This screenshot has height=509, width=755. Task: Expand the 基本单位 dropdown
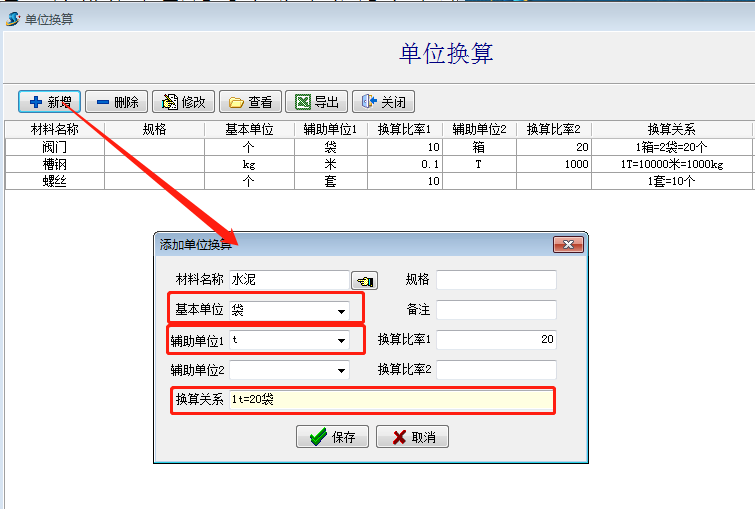click(x=341, y=311)
